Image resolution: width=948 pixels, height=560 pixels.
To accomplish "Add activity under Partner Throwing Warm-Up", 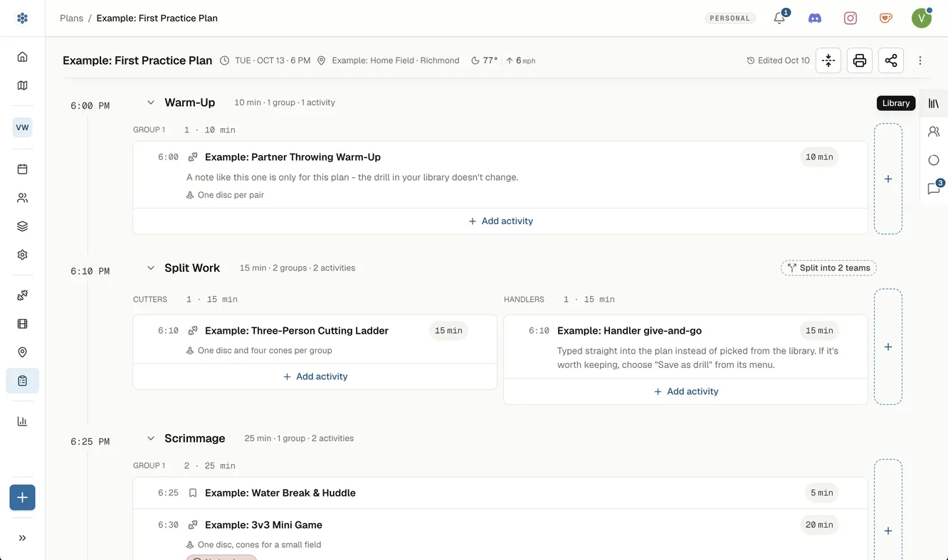I will 500,221.
